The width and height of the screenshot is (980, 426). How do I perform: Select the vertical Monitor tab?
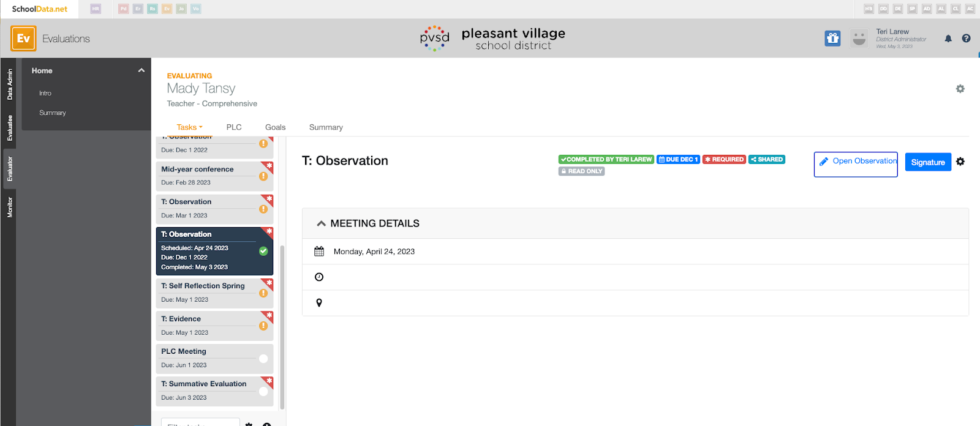point(9,207)
